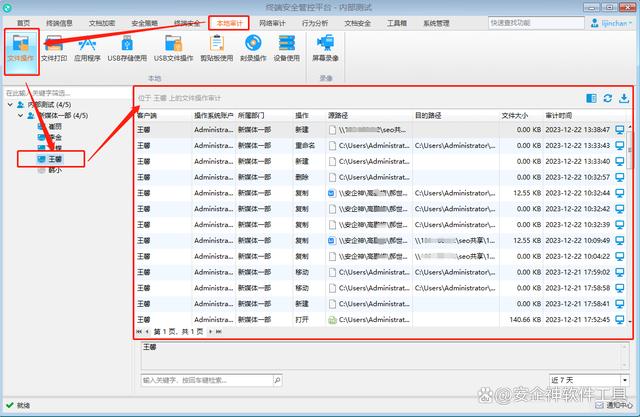Go to previous page of results
This screenshot has width=640, height=417.
(x=147, y=332)
